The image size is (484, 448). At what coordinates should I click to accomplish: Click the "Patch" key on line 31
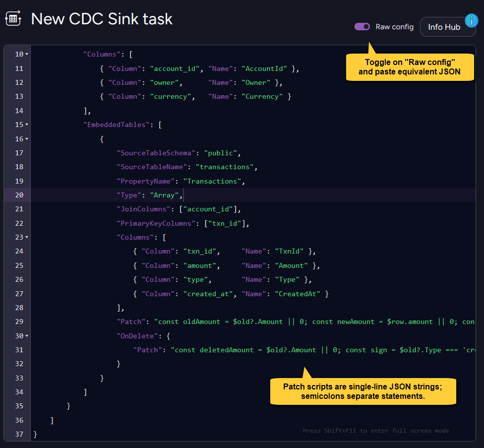(x=148, y=350)
